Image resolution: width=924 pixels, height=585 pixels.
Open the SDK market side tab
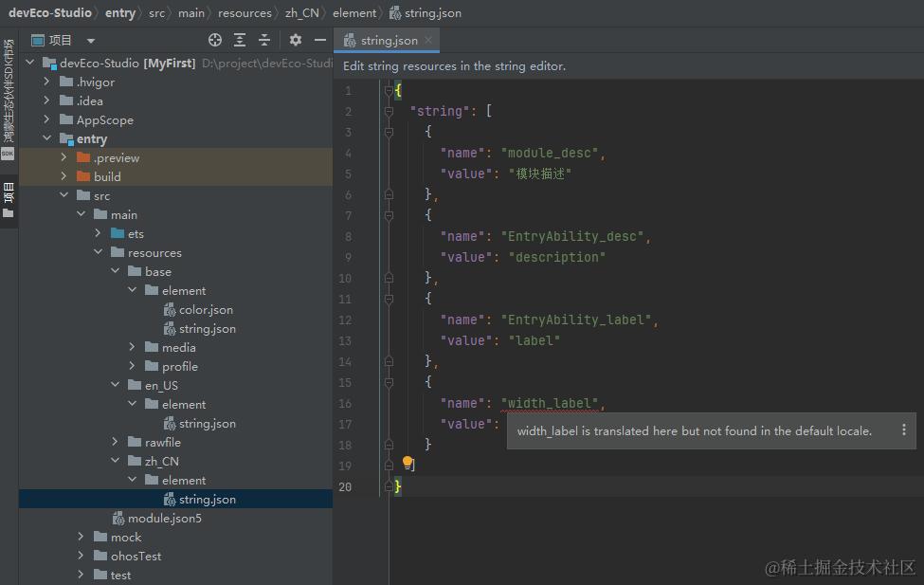pos(9,98)
